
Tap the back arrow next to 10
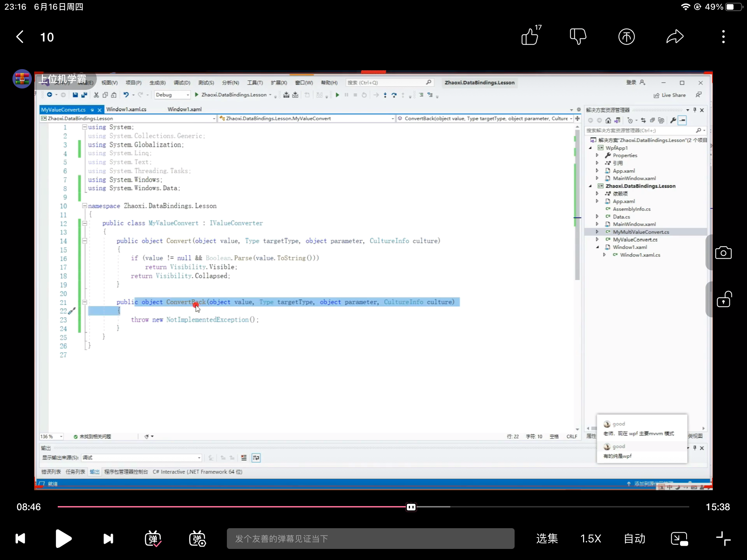(20, 37)
